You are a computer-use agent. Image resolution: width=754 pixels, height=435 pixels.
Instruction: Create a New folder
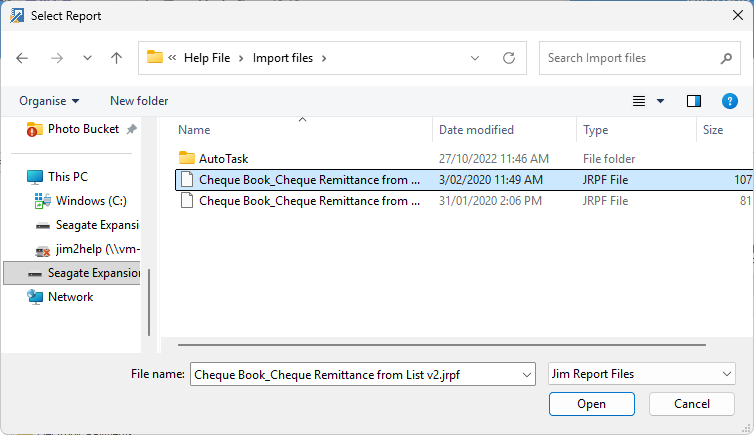(139, 101)
